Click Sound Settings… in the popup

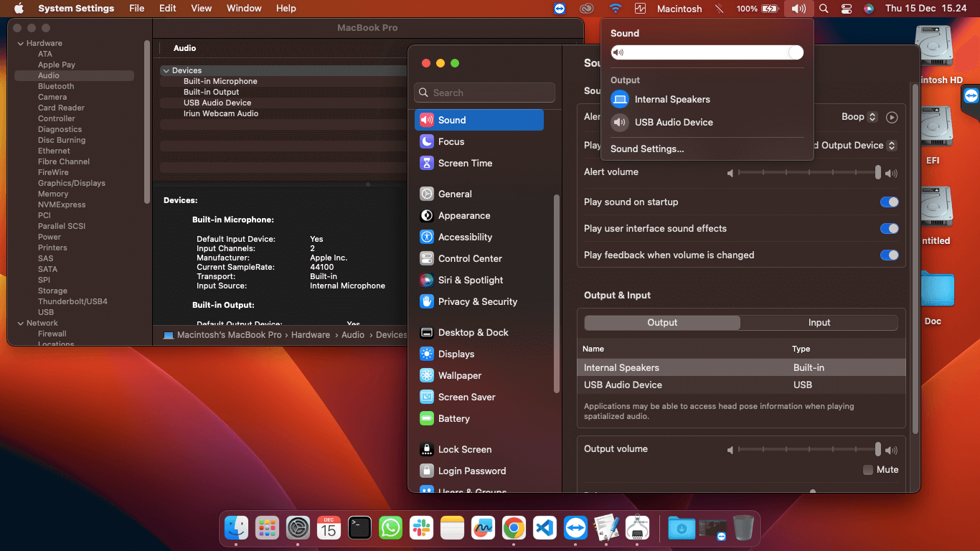point(647,149)
